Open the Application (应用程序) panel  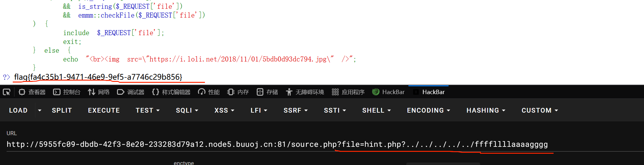click(348, 92)
